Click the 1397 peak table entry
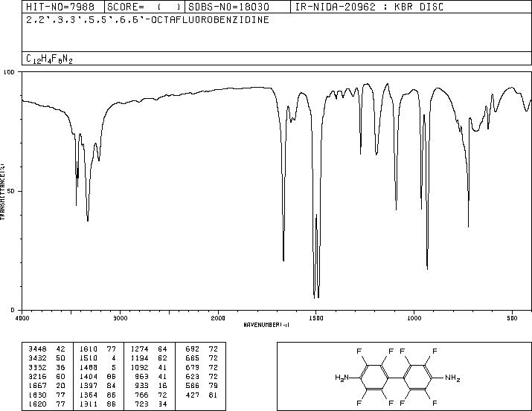The width and height of the screenshot is (532, 411). coord(89,386)
